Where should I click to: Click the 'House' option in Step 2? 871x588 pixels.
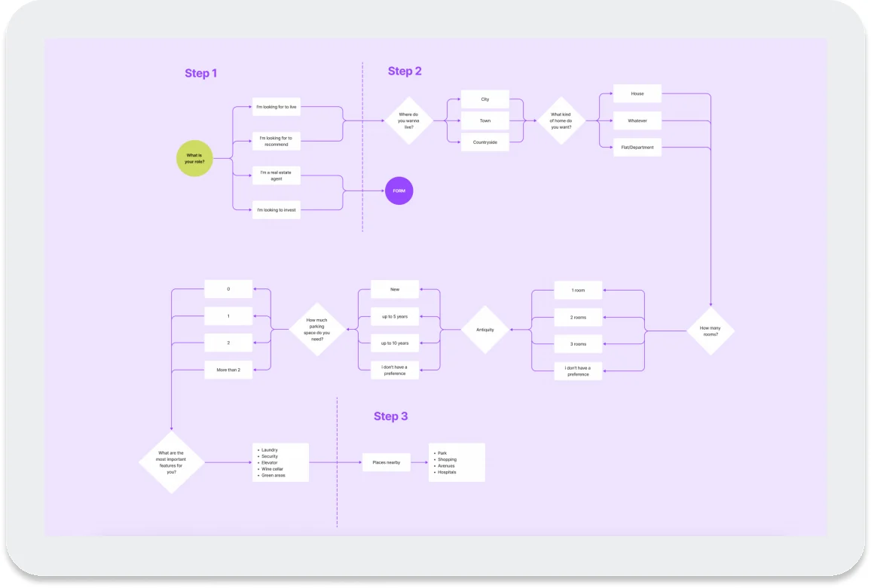coord(637,93)
